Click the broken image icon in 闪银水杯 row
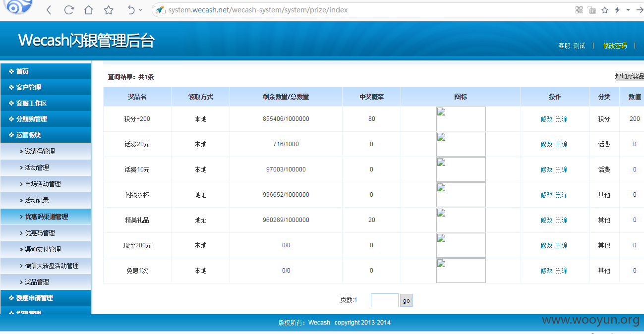Viewport: 644px width, 334px height. pyautogui.click(x=461, y=195)
